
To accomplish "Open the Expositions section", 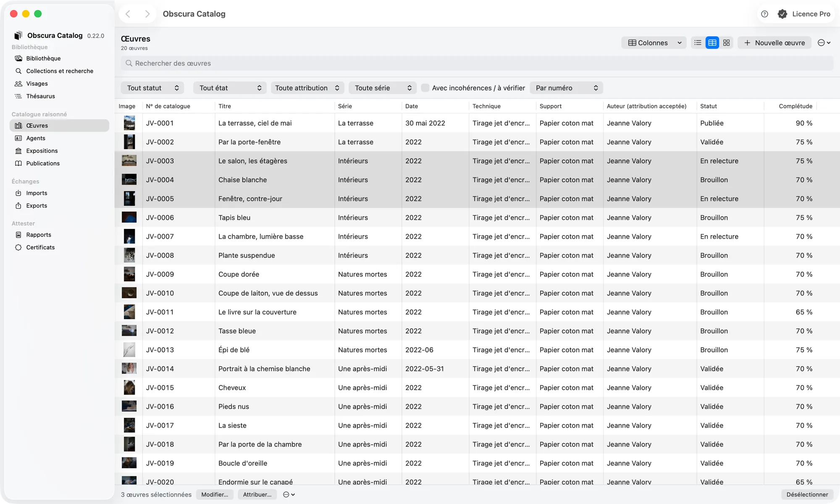I will coord(59,151).
